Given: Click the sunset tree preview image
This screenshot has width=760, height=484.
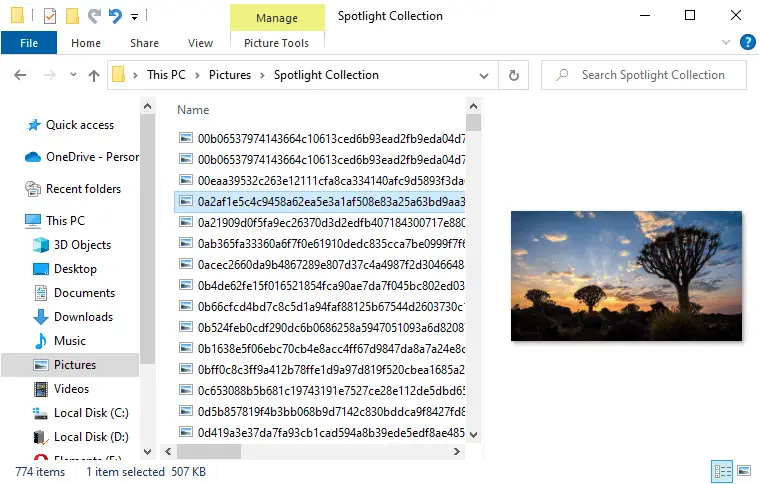Looking at the screenshot, I should 626,276.
